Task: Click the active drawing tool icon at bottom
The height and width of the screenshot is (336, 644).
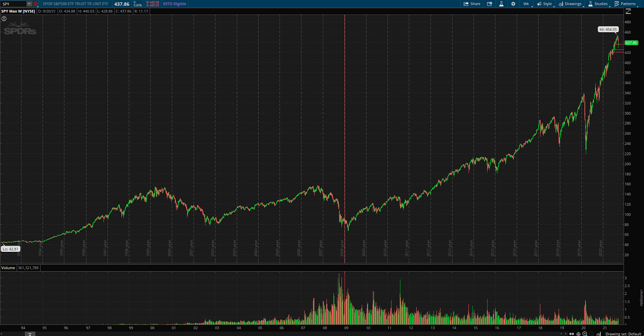Action: 599,334
